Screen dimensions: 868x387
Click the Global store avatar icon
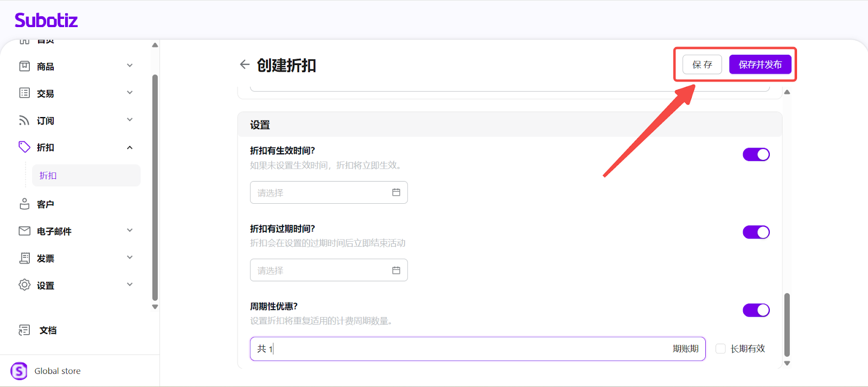19,371
